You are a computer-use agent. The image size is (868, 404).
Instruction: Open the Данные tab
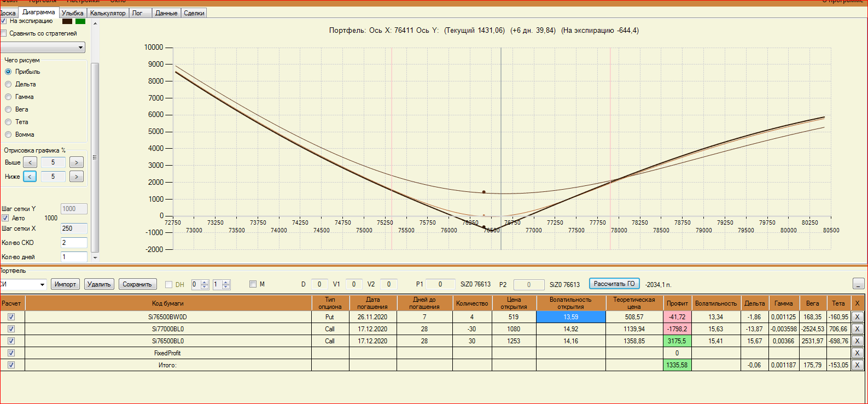166,13
